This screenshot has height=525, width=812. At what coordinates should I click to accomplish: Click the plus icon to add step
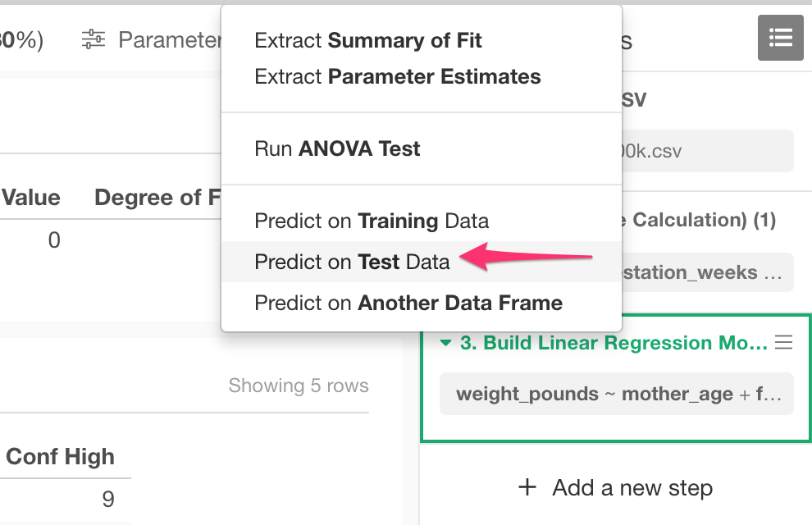pyautogui.click(x=527, y=487)
